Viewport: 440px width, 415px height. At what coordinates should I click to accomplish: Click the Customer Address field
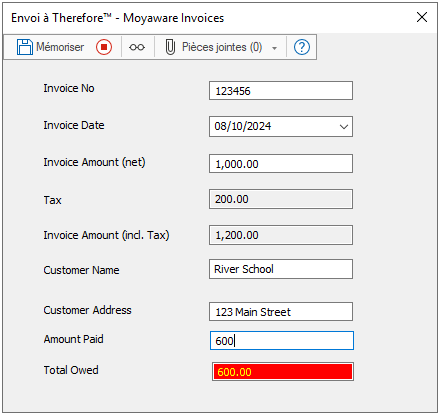pyautogui.click(x=281, y=312)
